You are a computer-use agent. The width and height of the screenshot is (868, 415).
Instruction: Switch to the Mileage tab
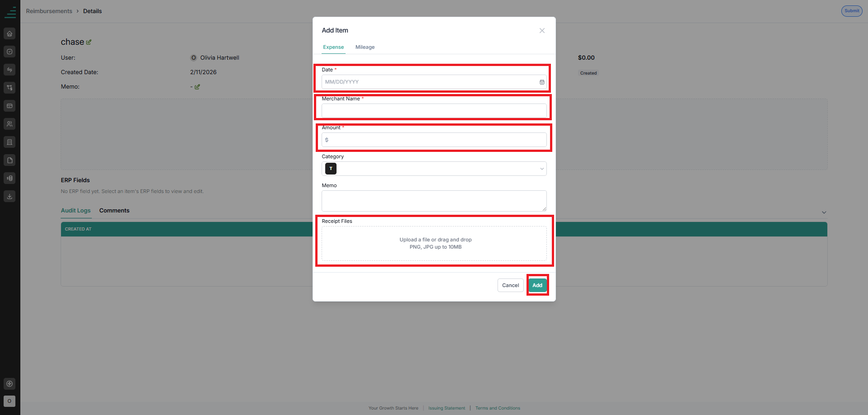click(x=365, y=47)
